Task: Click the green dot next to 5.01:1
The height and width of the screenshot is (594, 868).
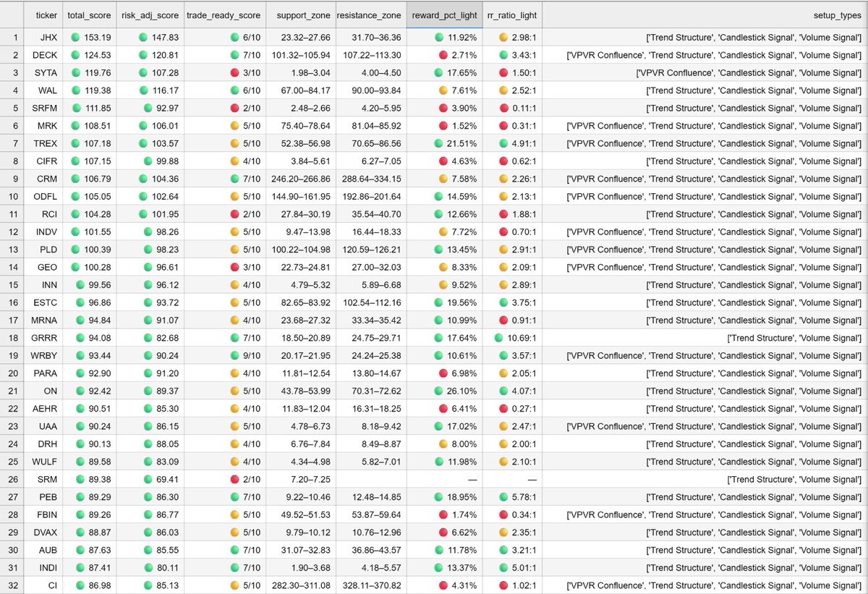Action: pos(503,567)
